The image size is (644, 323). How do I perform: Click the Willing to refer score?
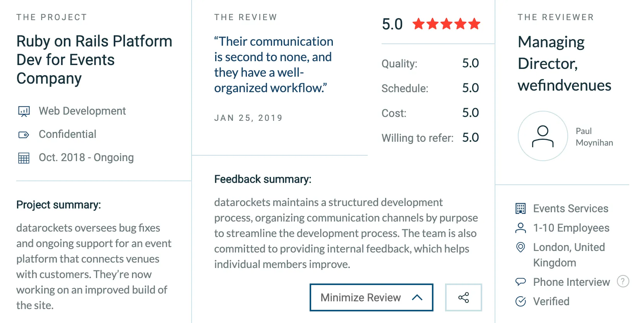click(470, 137)
